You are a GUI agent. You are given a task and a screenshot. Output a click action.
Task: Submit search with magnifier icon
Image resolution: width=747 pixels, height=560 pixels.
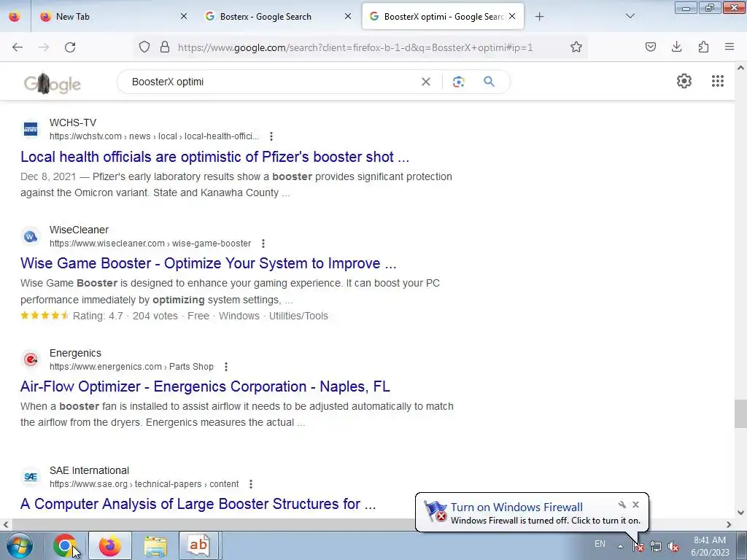489,82
